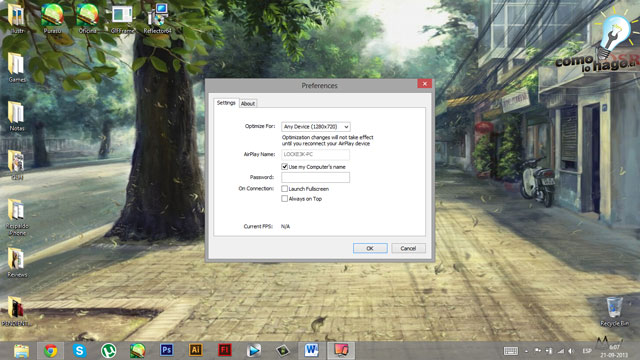
Task: Click the Reflector app taskbar icon
Action: tap(341, 350)
